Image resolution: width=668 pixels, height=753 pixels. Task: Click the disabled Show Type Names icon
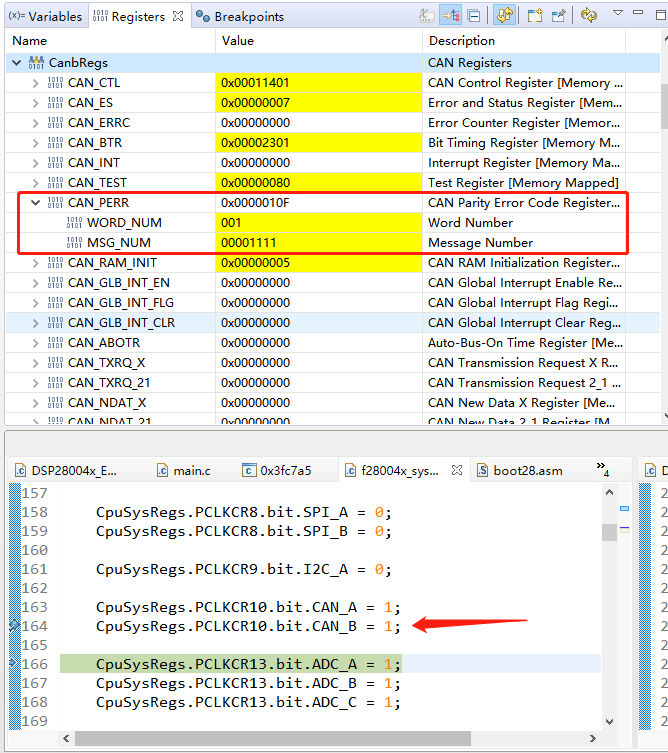click(x=427, y=16)
